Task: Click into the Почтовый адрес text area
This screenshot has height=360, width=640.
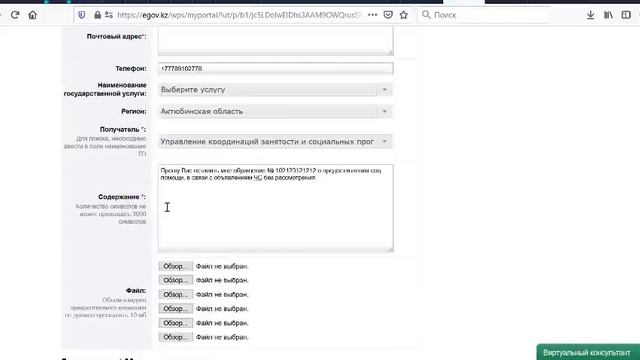Action: pos(276,41)
